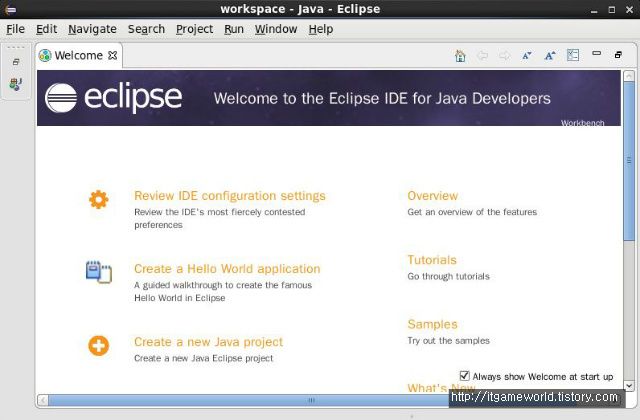
Task: Click the restore icon in left trim bar
Action: point(16,62)
